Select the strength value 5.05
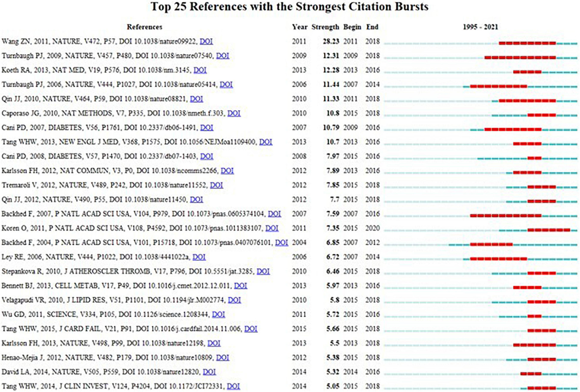Image resolution: width=580 pixels, height=392 pixels. tap(333, 386)
